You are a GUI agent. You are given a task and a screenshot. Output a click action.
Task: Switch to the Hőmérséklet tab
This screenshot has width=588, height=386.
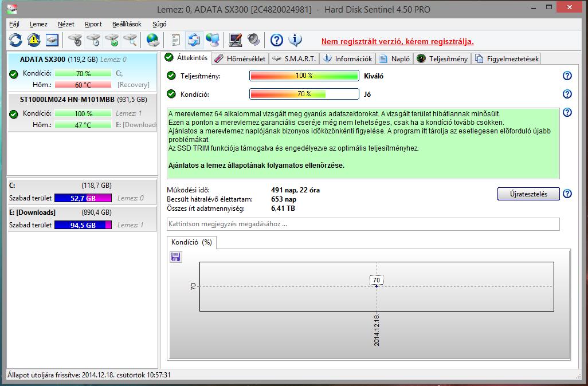[240, 59]
